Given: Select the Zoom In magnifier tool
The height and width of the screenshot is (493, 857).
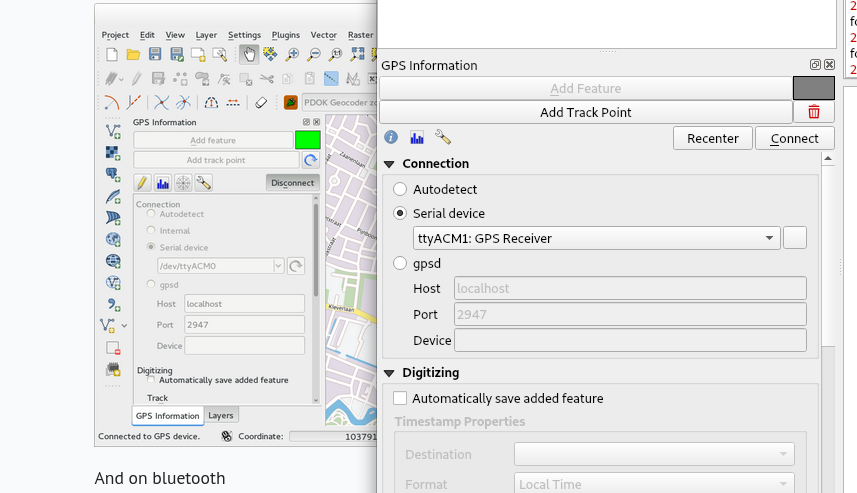Looking at the screenshot, I should coord(292,54).
